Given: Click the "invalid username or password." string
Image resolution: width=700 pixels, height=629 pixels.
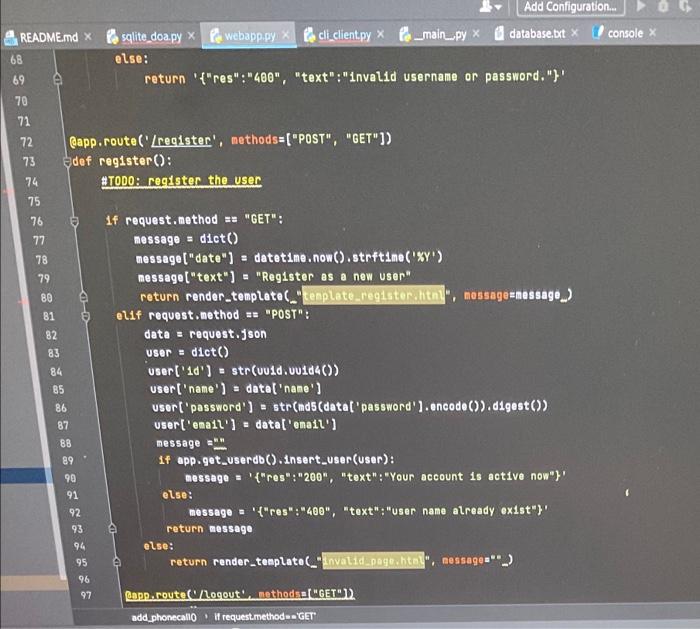Looking at the screenshot, I should click(448, 77).
